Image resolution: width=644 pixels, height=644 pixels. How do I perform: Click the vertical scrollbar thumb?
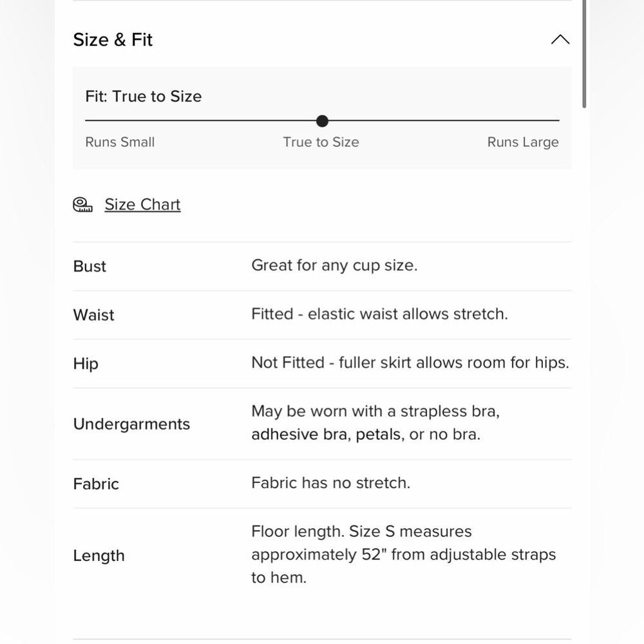[584, 53]
